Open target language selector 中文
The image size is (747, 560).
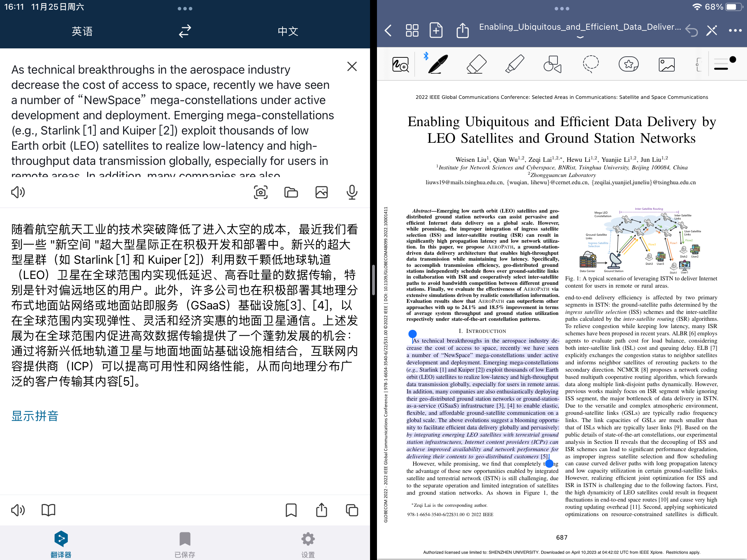288,31
